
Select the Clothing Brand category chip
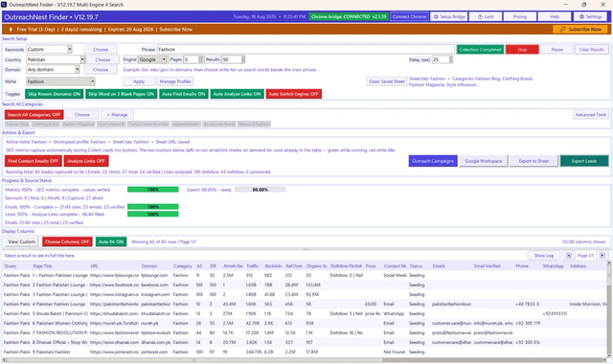pos(45,124)
